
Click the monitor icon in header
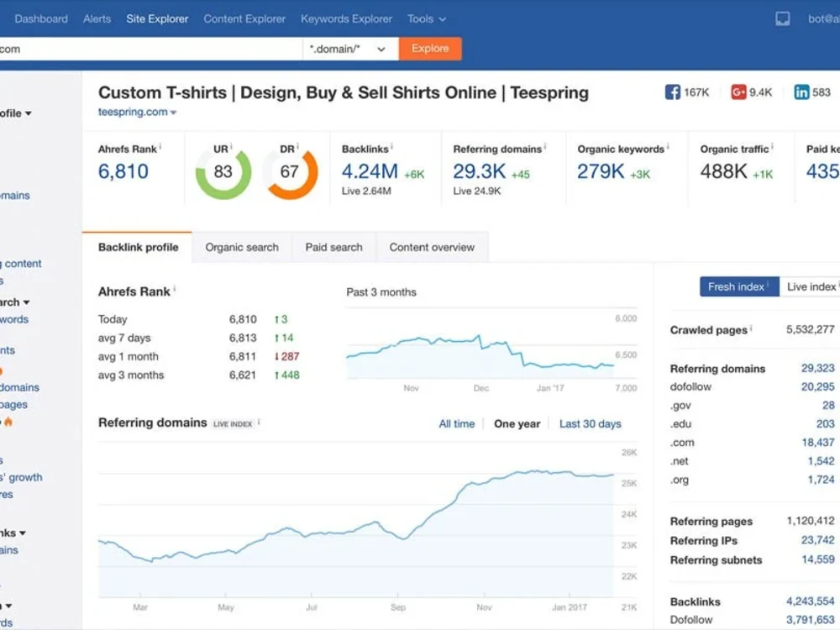point(782,18)
